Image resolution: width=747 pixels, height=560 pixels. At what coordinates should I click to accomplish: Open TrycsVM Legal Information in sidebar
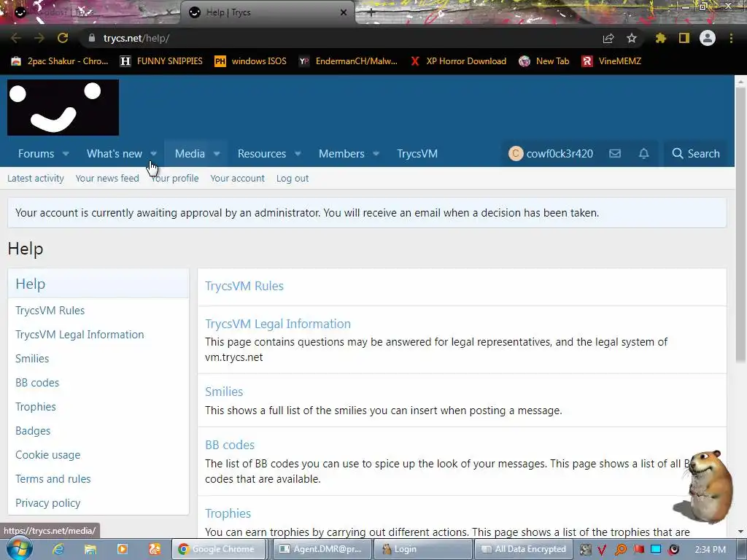[x=80, y=335]
